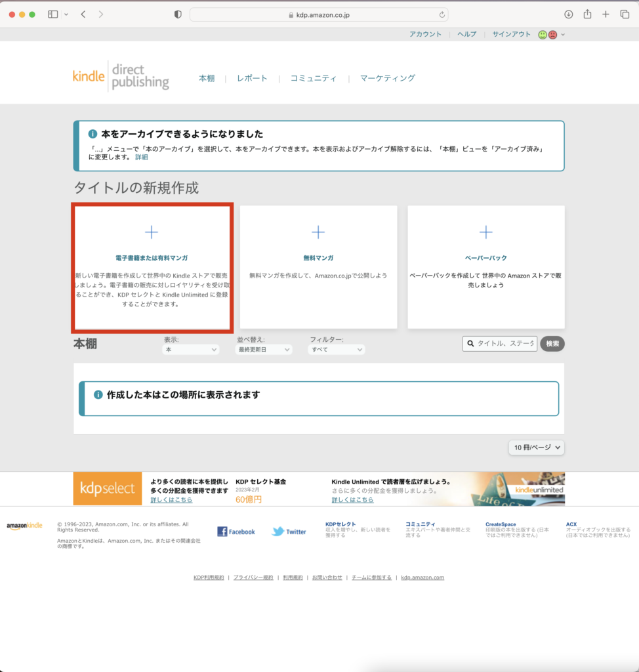Click the plus icon above ペーパーバック

click(x=485, y=232)
